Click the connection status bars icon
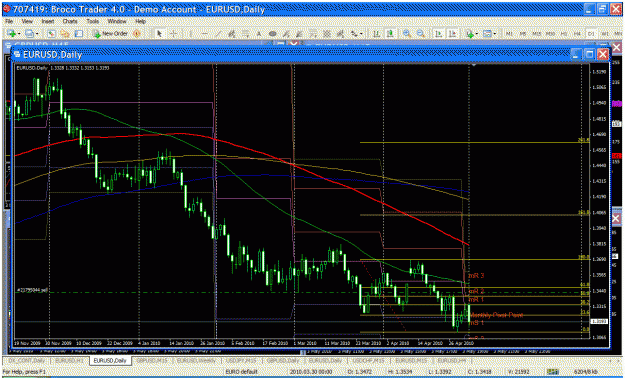Image resolution: width=625 pixels, height=378 pixels. 552,372
